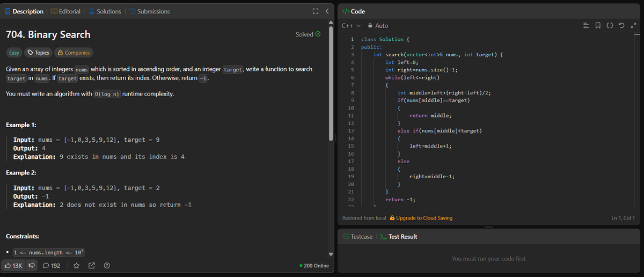The image size is (644, 277).
Task: Click the Ln 1, Col 1 status text
Action: coord(623,218)
